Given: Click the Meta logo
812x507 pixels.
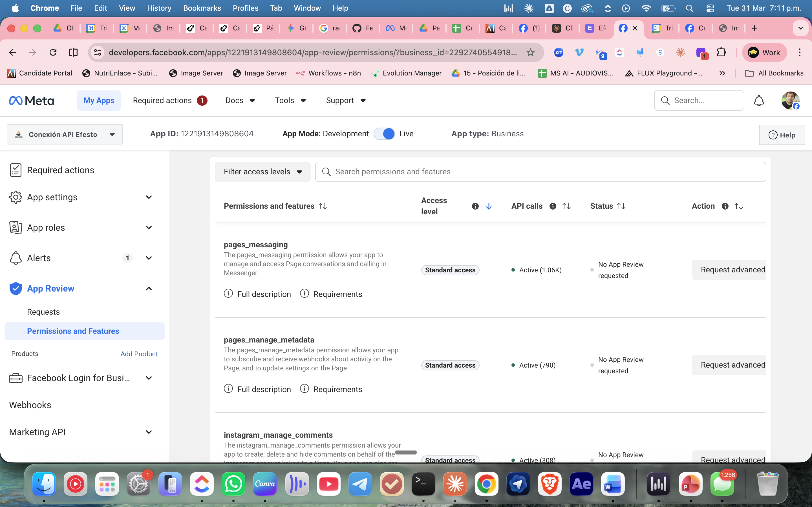Looking at the screenshot, I should pyautogui.click(x=32, y=101).
